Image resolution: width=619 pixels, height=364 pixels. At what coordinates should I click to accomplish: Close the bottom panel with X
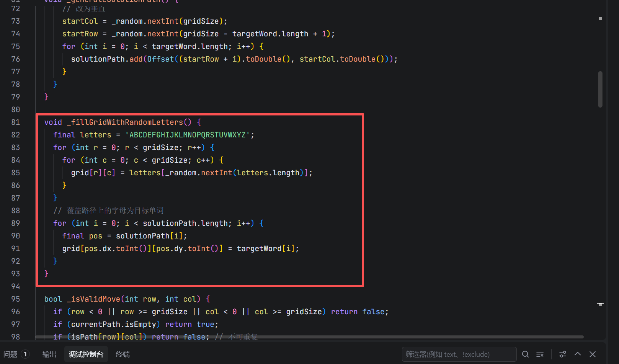(593, 354)
